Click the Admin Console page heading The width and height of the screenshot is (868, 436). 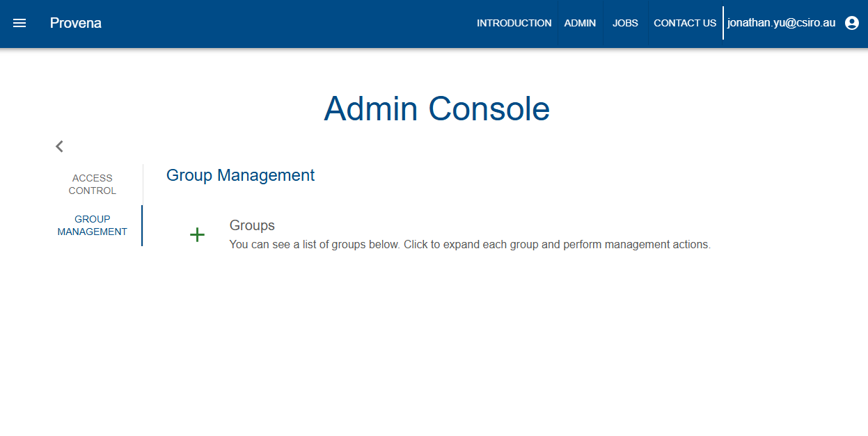pyautogui.click(x=436, y=109)
